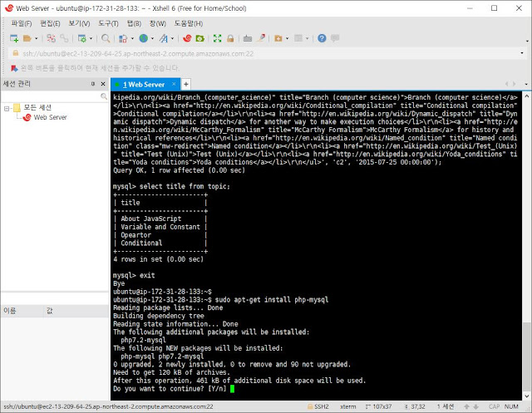Toggle full screen mode icon
The width and height of the screenshot is (532, 413).
(x=217, y=38)
